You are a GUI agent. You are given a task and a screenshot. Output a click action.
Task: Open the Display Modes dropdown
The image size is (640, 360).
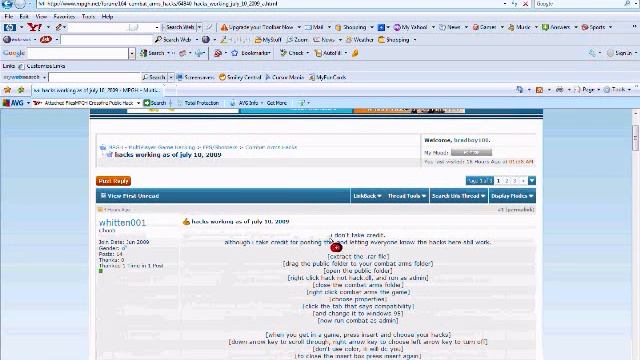(x=512, y=196)
